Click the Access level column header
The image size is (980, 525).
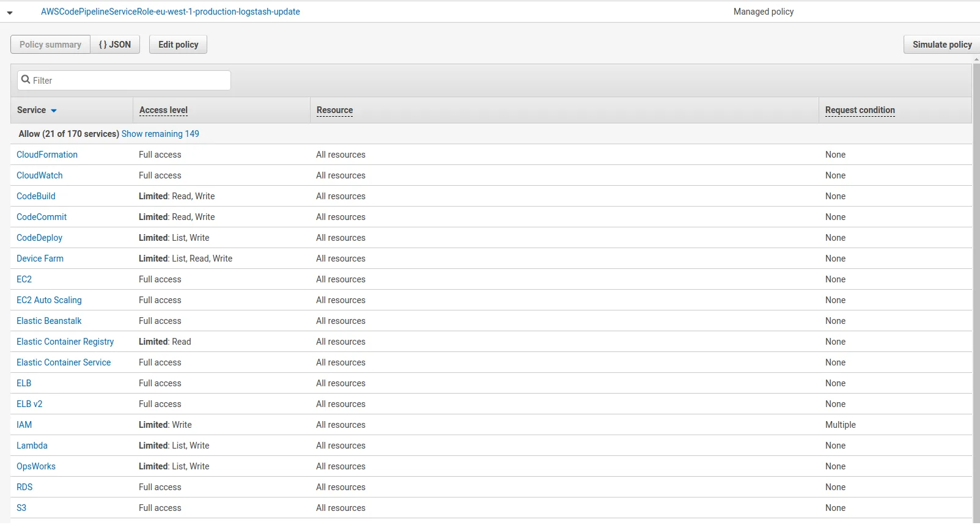pyautogui.click(x=163, y=110)
